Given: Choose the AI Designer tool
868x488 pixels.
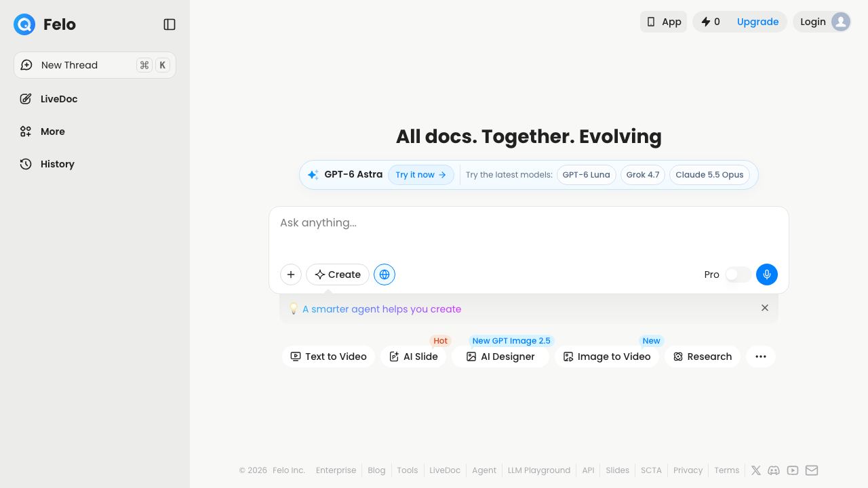Looking at the screenshot, I should pos(500,357).
